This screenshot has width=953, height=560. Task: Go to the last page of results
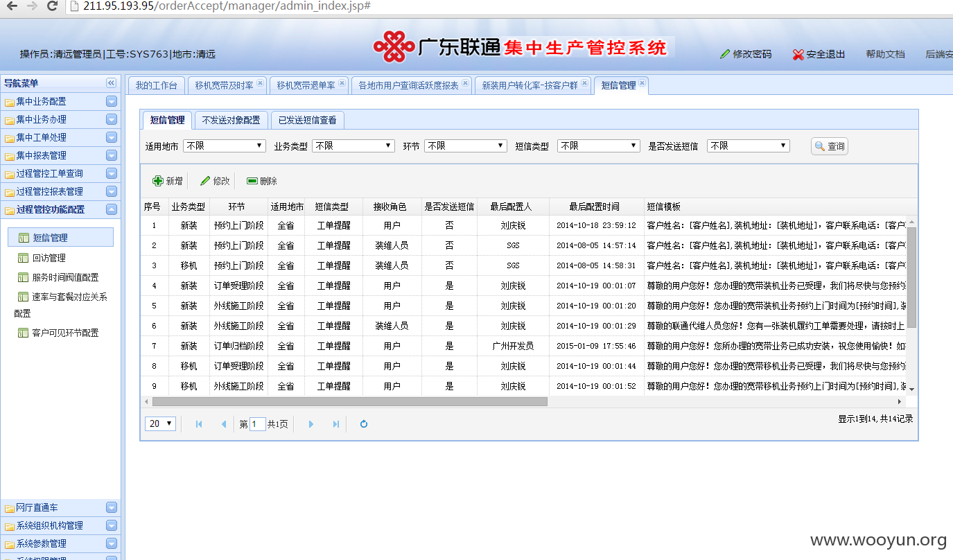pos(336,424)
